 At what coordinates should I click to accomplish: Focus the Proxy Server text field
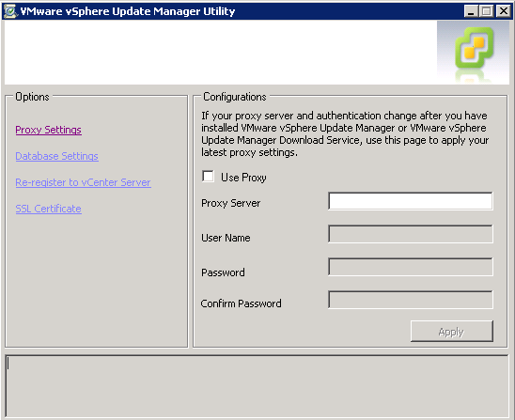[411, 201]
